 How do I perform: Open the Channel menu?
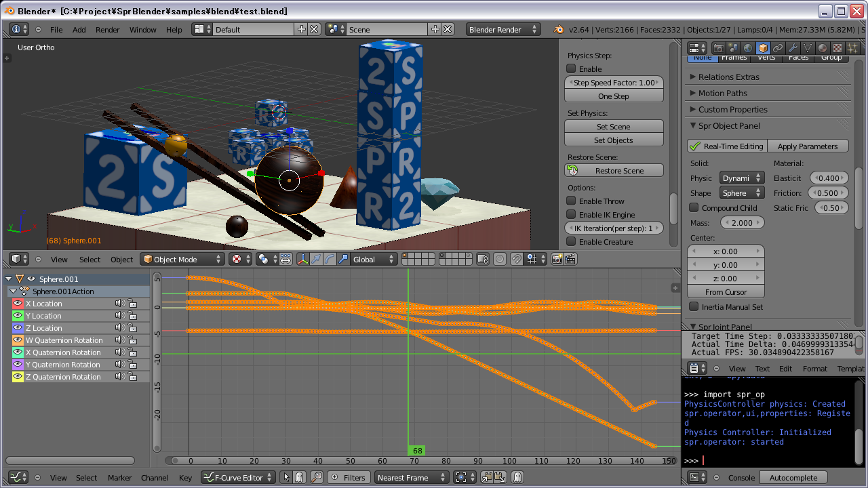pyautogui.click(x=154, y=477)
